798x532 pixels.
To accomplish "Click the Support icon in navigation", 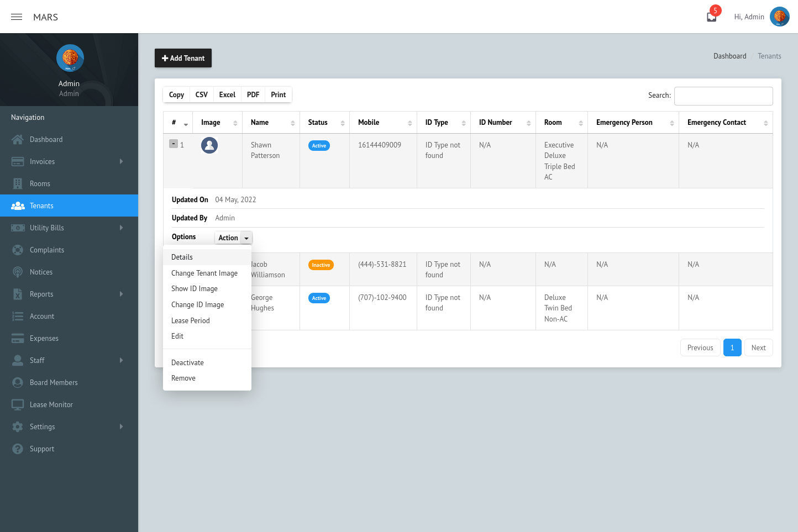I will coord(17,449).
